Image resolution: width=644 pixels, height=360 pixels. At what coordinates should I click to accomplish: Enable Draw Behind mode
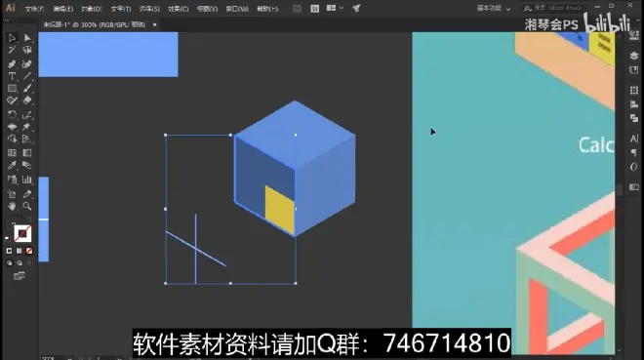[x=20, y=263]
